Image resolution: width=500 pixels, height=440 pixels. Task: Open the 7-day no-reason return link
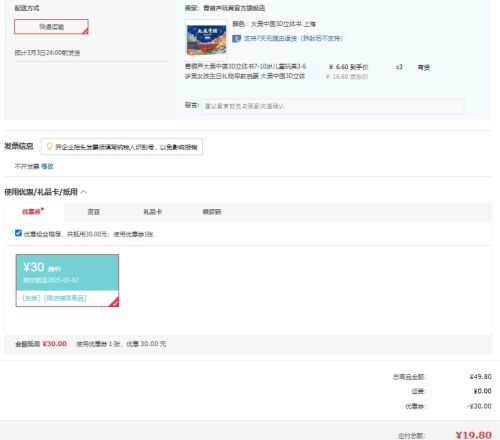293,38
